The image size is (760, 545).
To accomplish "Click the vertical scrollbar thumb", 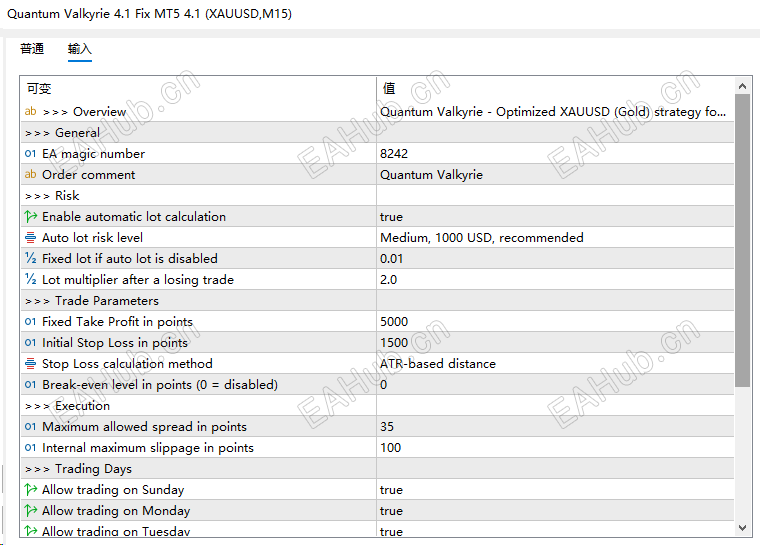I will point(742,240).
